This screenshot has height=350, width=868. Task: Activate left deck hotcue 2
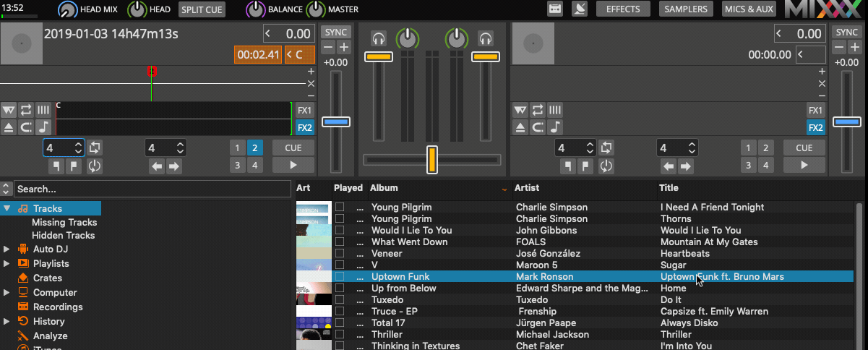[x=254, y=148]
